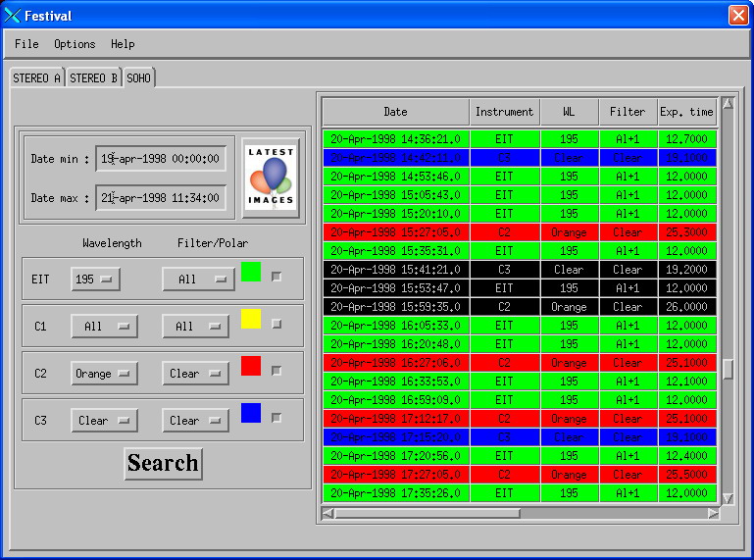The height and width of the screenshot is (560, 754).
Task: Click the green EIT color swatch
Action: (x=251, y=272)
